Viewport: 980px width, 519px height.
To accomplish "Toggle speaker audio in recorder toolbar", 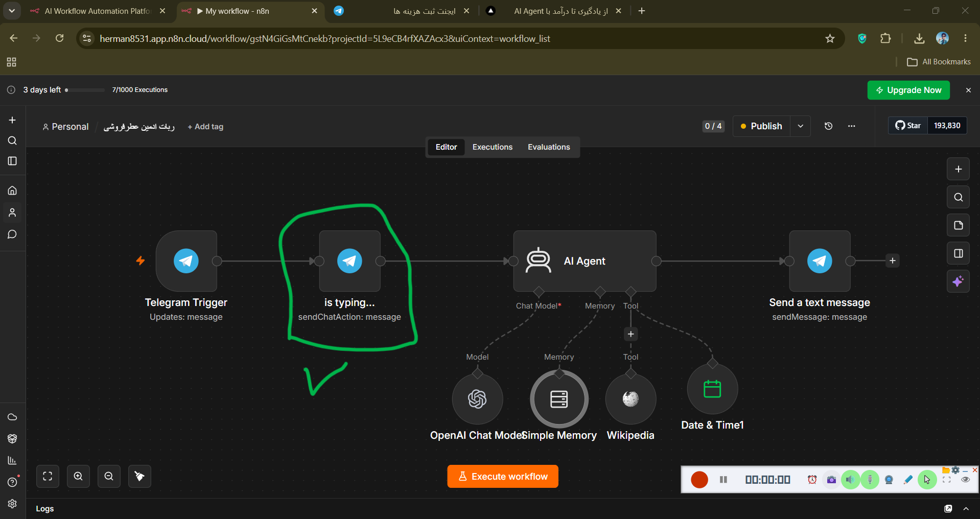I will (x=850, y=480).
